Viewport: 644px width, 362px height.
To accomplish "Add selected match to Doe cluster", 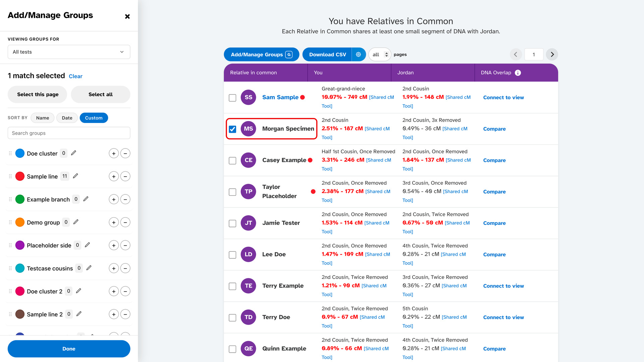I will point(114,154).
